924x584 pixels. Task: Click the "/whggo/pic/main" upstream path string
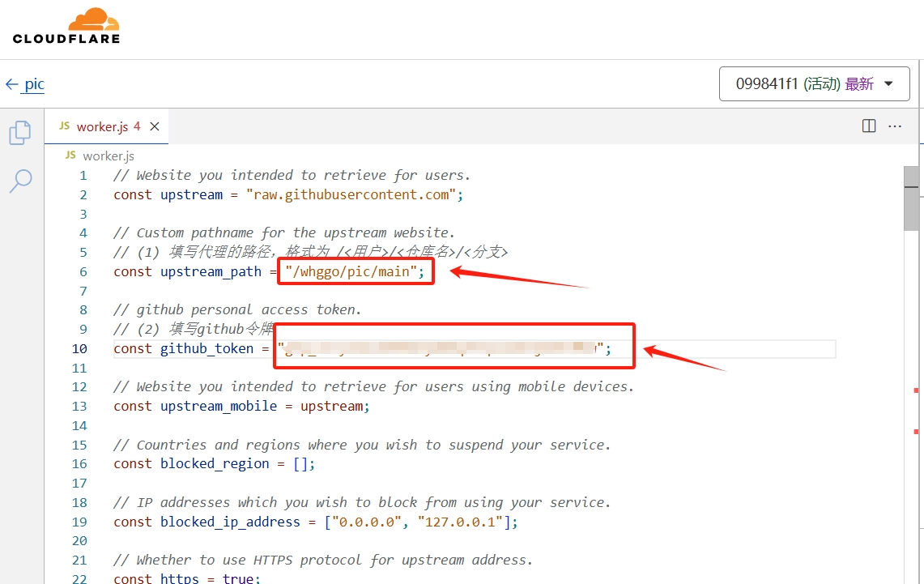(x=353, y=271)
